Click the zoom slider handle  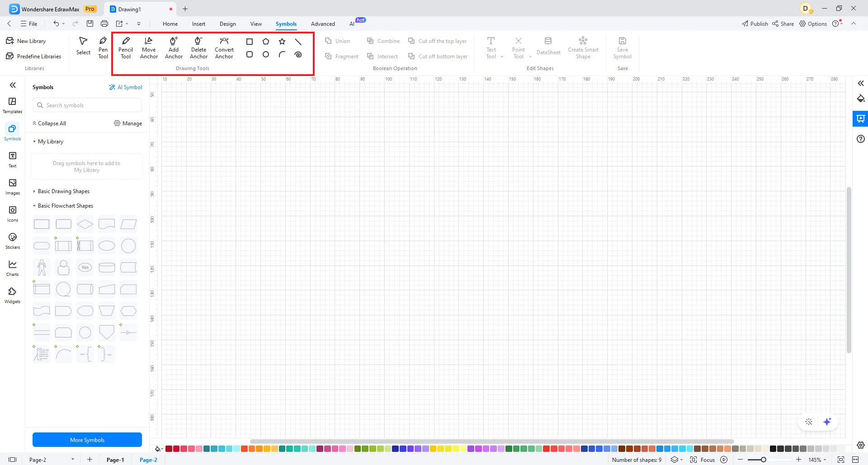(764, 460)
